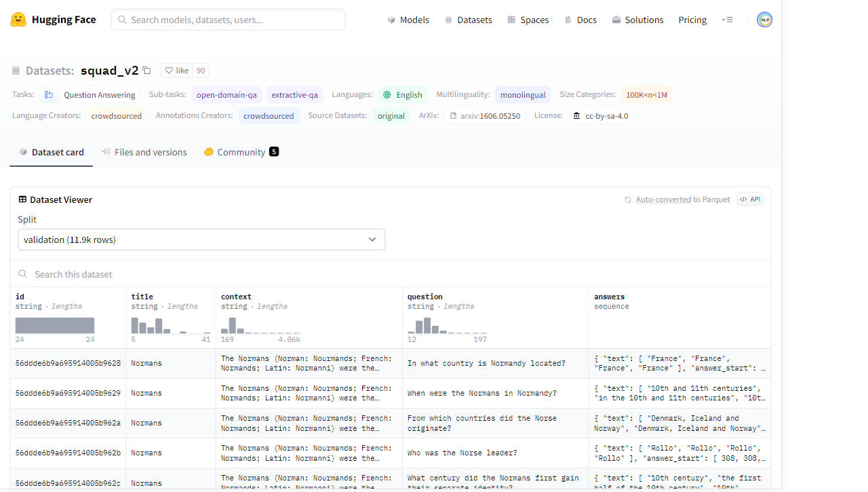
Task: Open Solutions from the navbar
Action: (637, 20)
